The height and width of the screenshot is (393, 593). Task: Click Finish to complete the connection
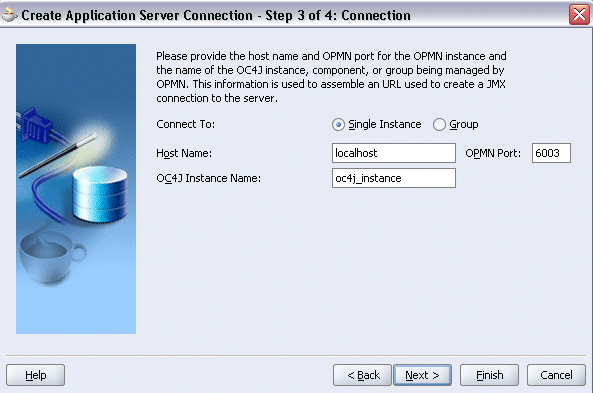(489, 375)
